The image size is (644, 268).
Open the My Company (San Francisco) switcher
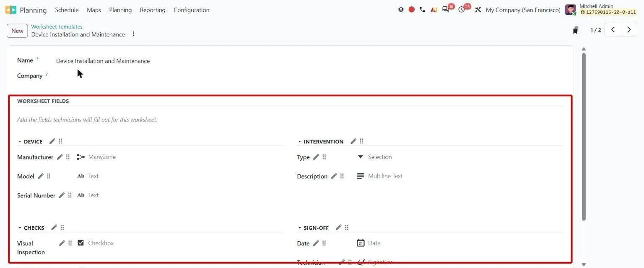click(523, 10)
